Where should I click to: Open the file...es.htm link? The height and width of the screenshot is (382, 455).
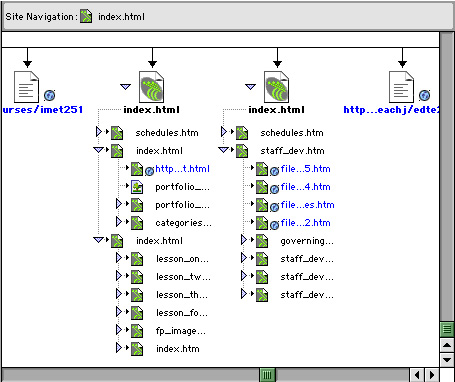click(307, 205)
